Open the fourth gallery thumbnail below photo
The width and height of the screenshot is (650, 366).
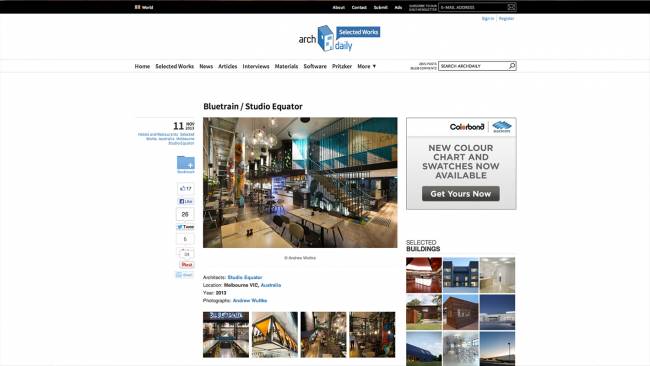tap(372, 334)
